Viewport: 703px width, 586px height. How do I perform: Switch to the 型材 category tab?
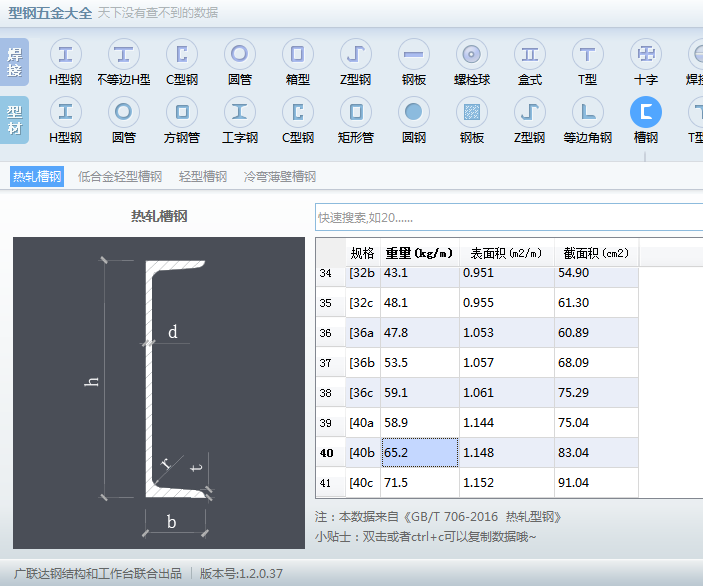click(14, 120)
